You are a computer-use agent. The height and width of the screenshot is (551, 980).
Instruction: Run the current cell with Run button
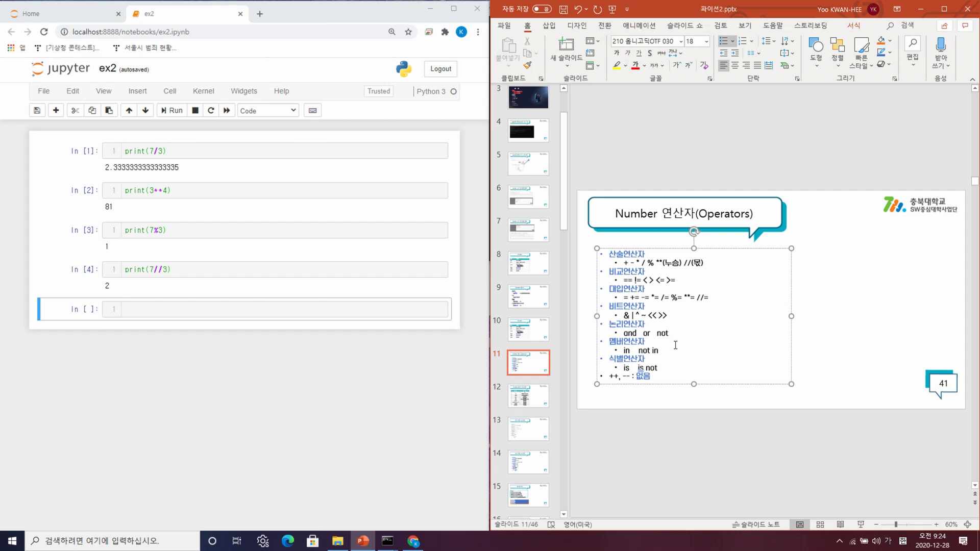171,110
